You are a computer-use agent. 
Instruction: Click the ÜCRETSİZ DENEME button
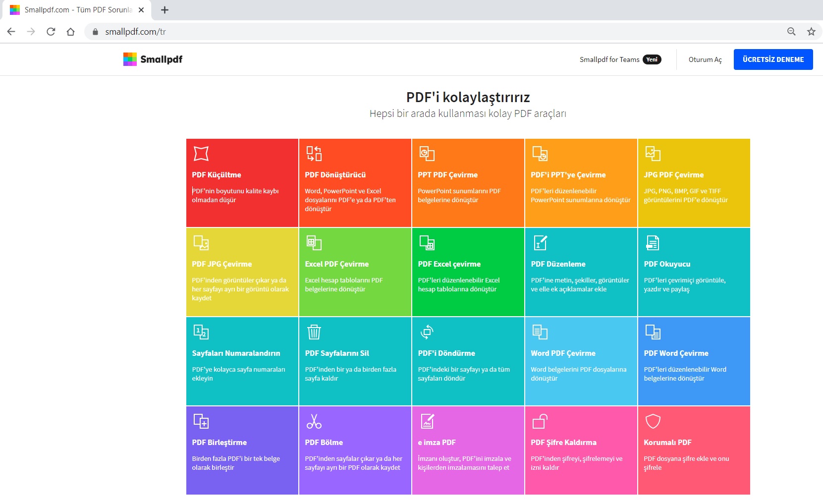click(773, 59)
